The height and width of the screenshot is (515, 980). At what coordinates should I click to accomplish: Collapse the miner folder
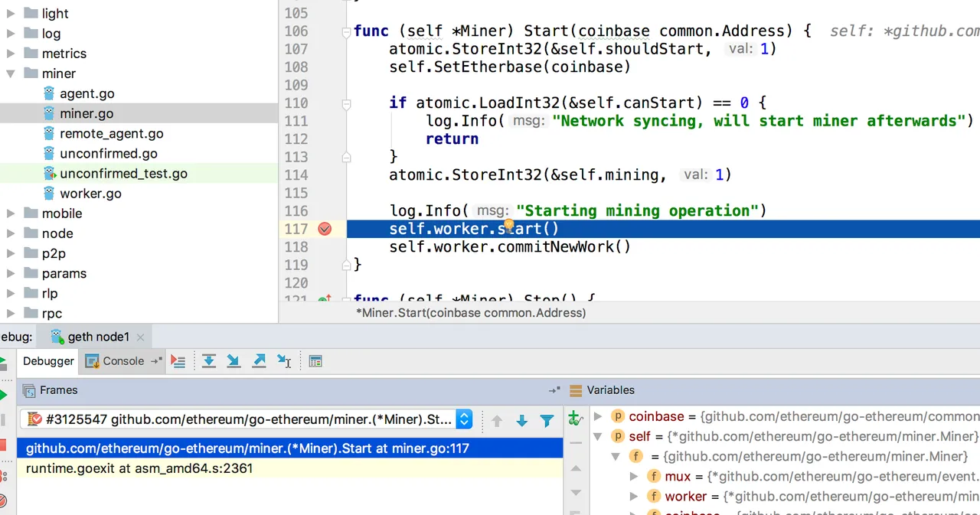[x=11, y=74]
